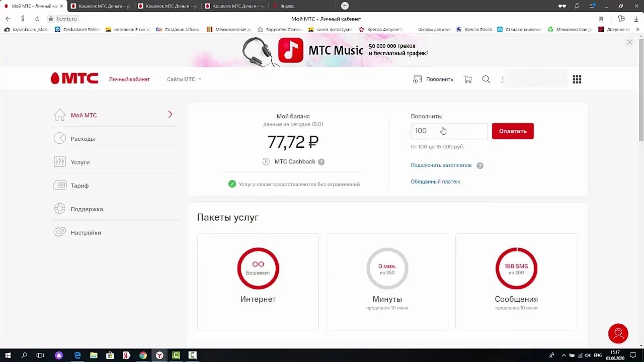The image size is (644, 362).
Task: Close the MTC Music banner
Action: [x=629, y=42]
